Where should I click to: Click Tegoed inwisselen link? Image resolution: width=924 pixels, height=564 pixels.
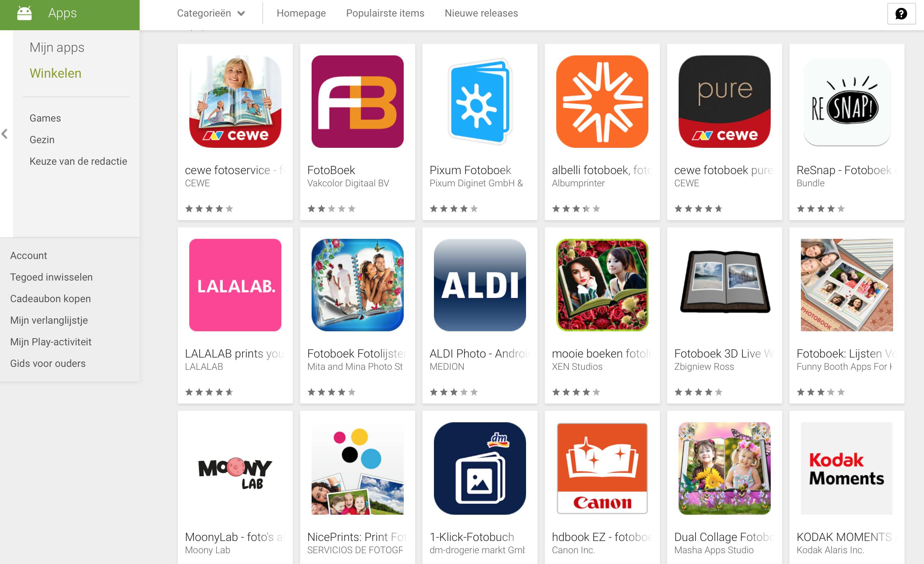(51, 277)
